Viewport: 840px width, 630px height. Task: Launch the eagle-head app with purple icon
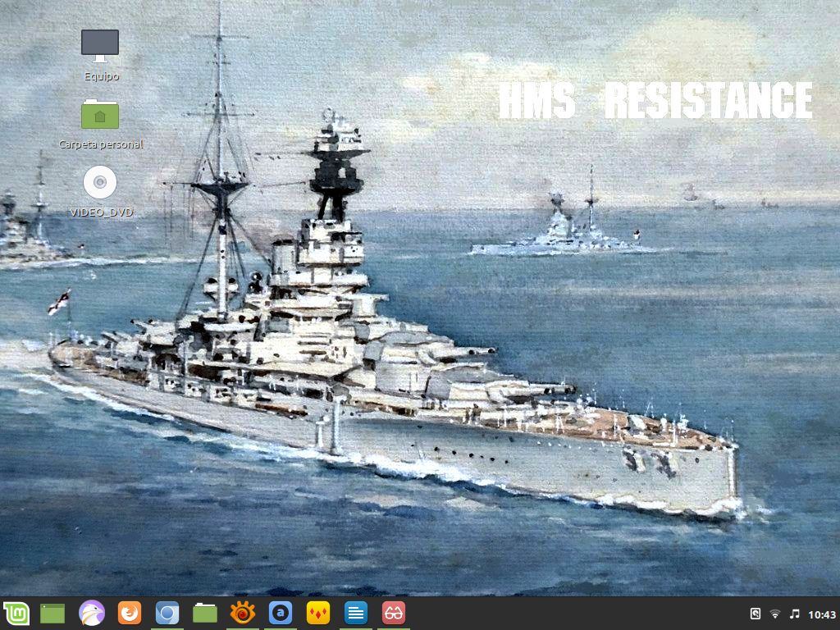coord(92,613)
